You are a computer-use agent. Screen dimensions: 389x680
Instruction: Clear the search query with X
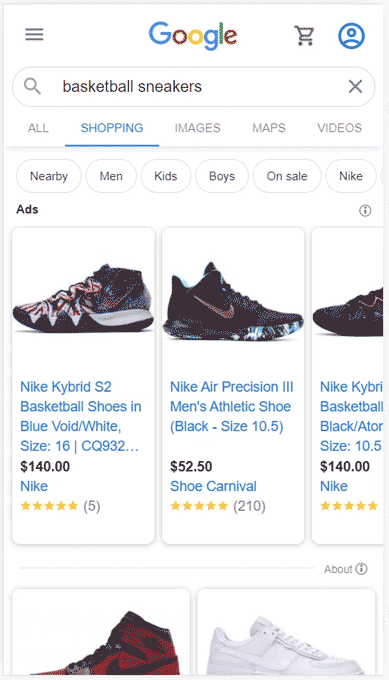(x=355, y=87)
